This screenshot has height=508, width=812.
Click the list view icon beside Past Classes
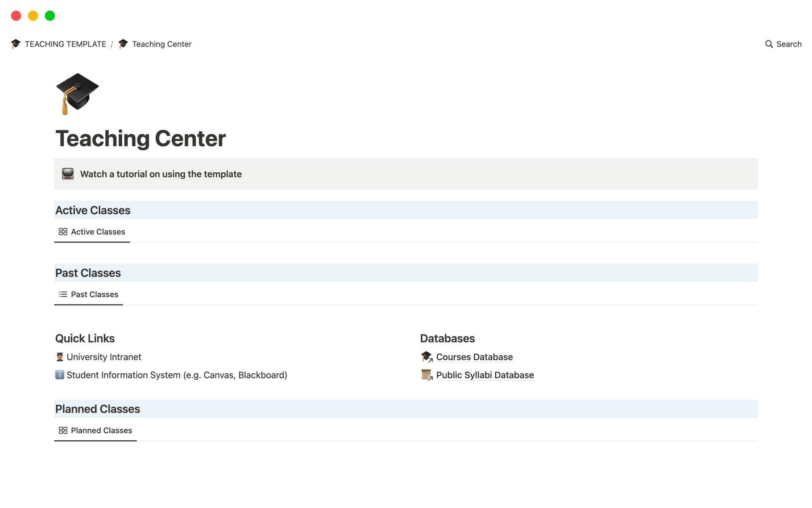(x=63, y=294)
